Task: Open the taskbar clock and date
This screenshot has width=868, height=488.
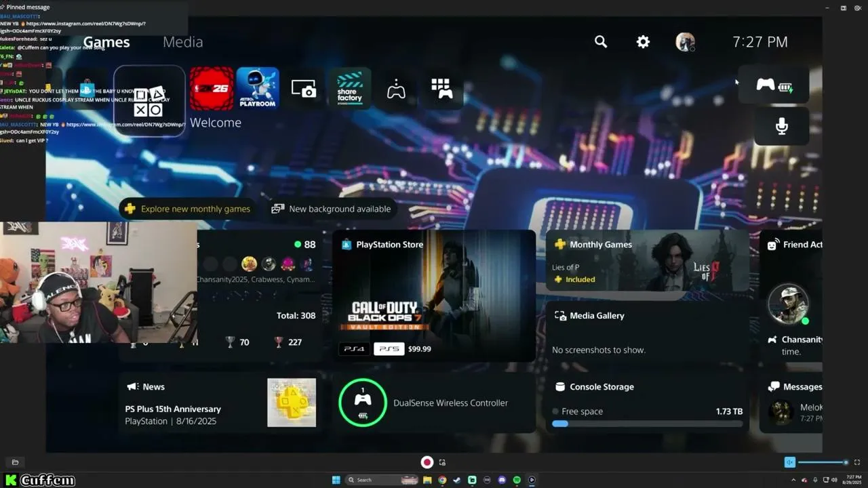Action: [851, 481]
